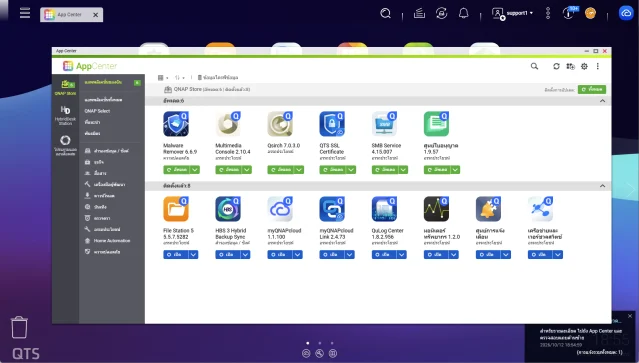639x363 pixels.
Task: Click the QuLog Center app icon
Action: coord(384,209)
